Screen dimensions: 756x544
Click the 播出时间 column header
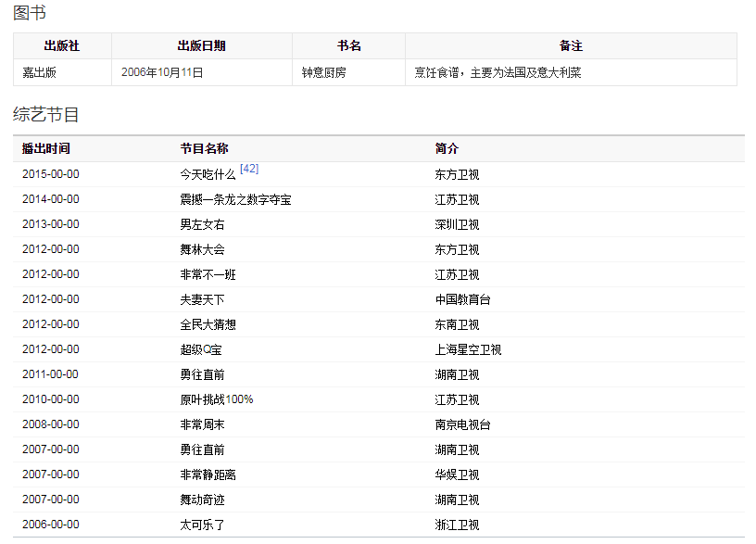point(45,148)
